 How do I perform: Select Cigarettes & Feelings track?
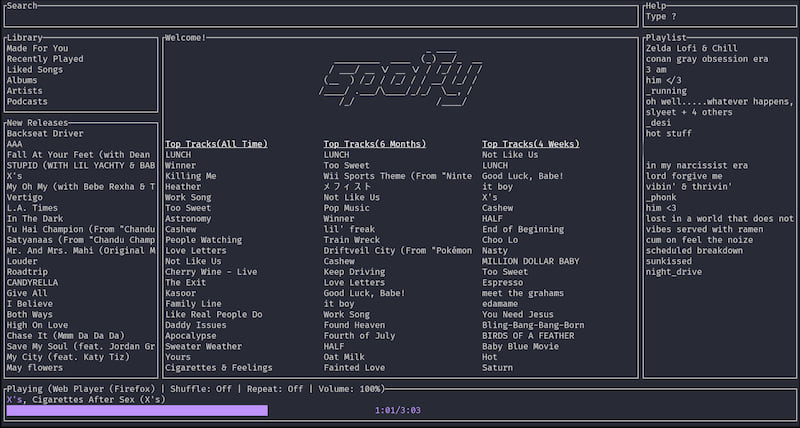219,368
